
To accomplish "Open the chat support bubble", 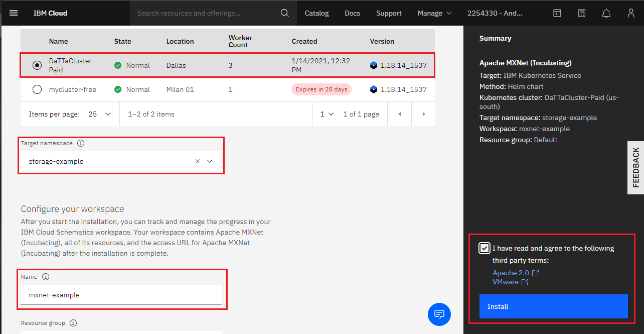I will [x=439, y=314].
